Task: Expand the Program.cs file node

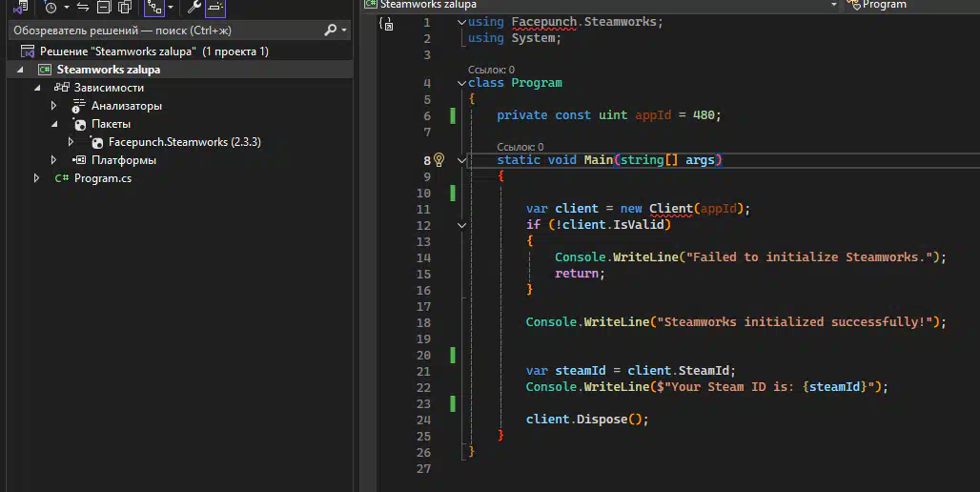Action: pyautogui.click(x=37, y=178)
